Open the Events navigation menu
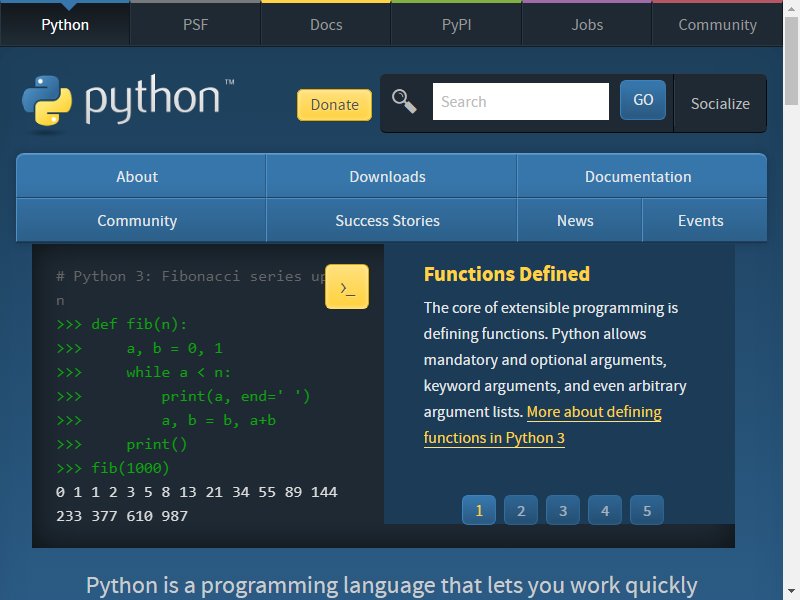The width and height of the screenshot is (800, 600). tap(705, 220)
